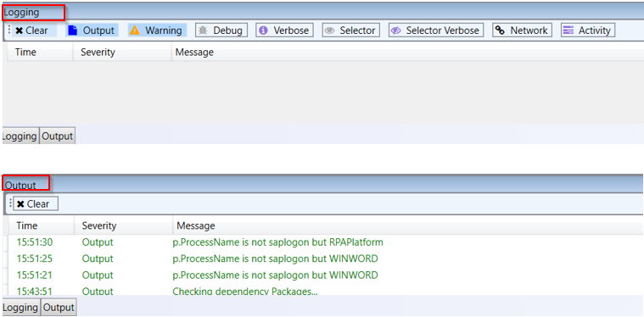Switch to Output tab in upper panel
The height and width of the screenshot is (317, 644).
(x=58, y=136)
